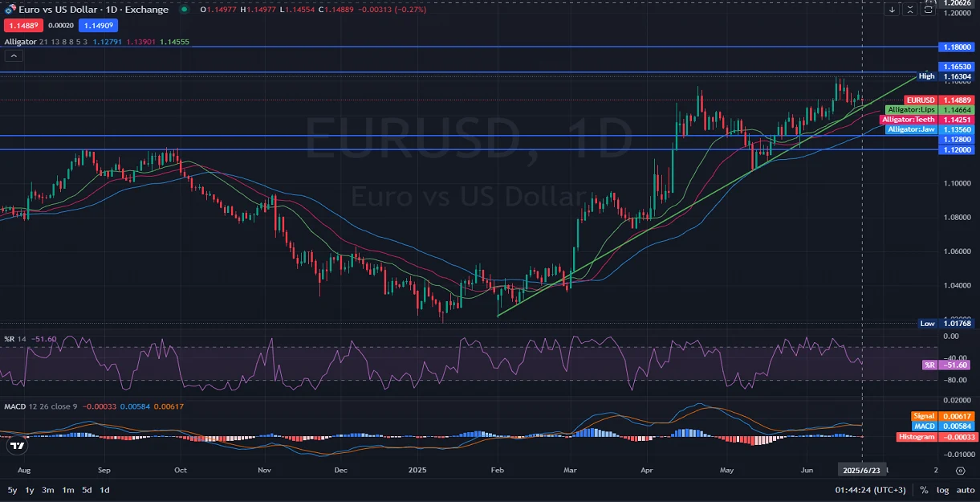
Task: Click the 2025/6/23 date marker on time axis
Action: [862, 470]
